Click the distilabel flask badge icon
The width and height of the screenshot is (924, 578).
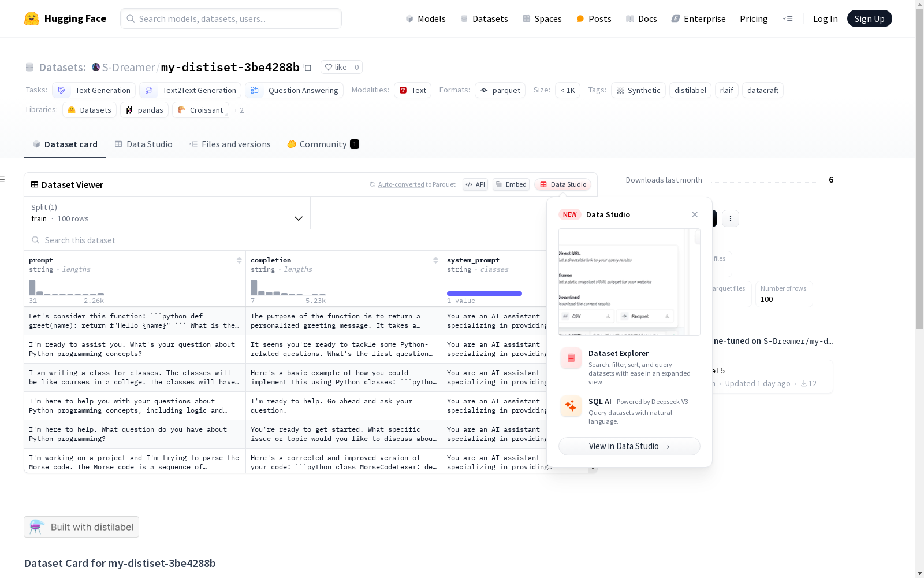(x=37, y=527)
